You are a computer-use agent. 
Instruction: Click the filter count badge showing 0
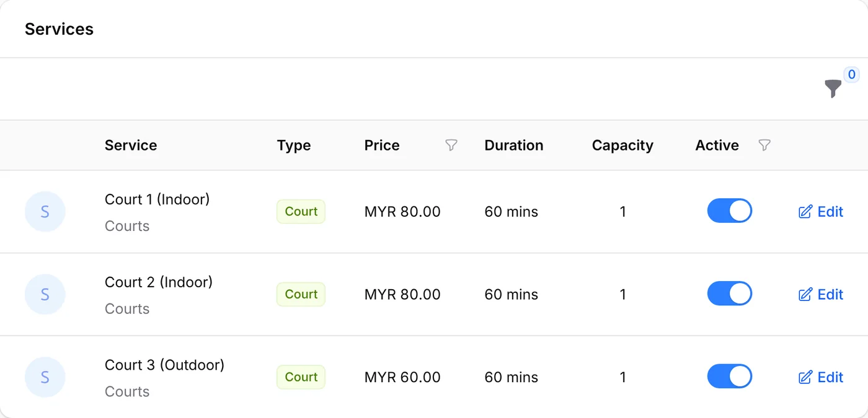852,75
